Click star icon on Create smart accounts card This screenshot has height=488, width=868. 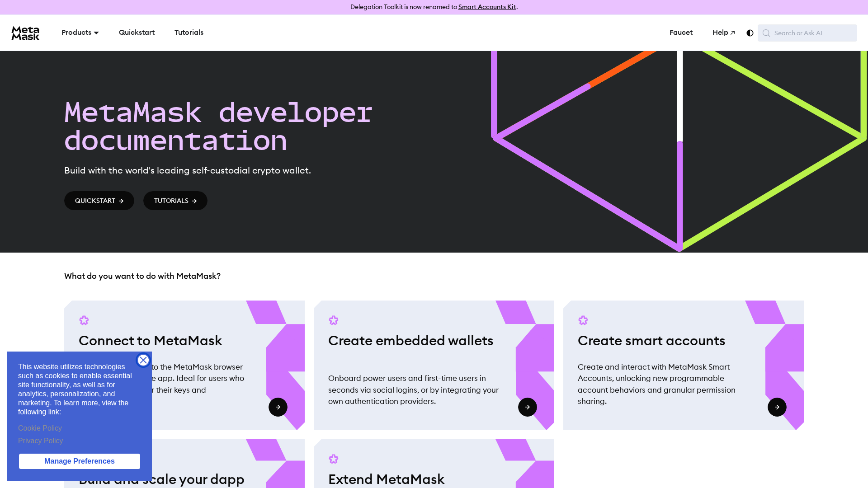click(583, 320)
